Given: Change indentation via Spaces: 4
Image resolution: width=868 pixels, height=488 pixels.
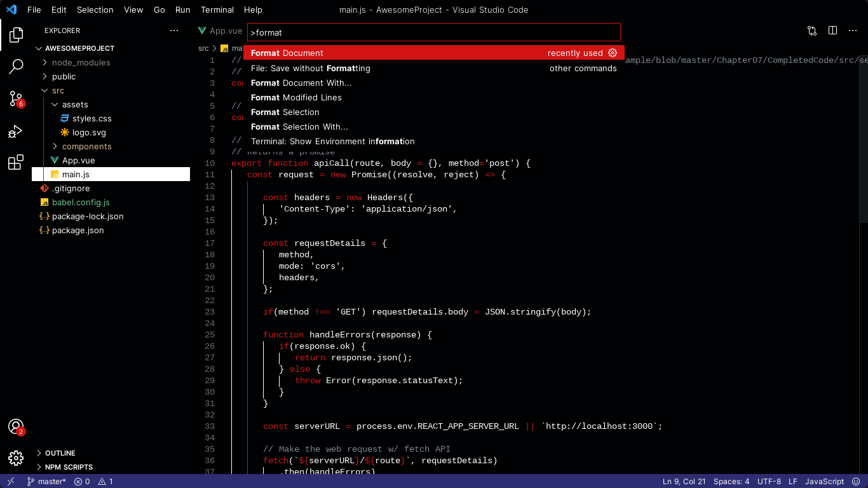Looking at the screenshot, I should (x=731, y=482).
